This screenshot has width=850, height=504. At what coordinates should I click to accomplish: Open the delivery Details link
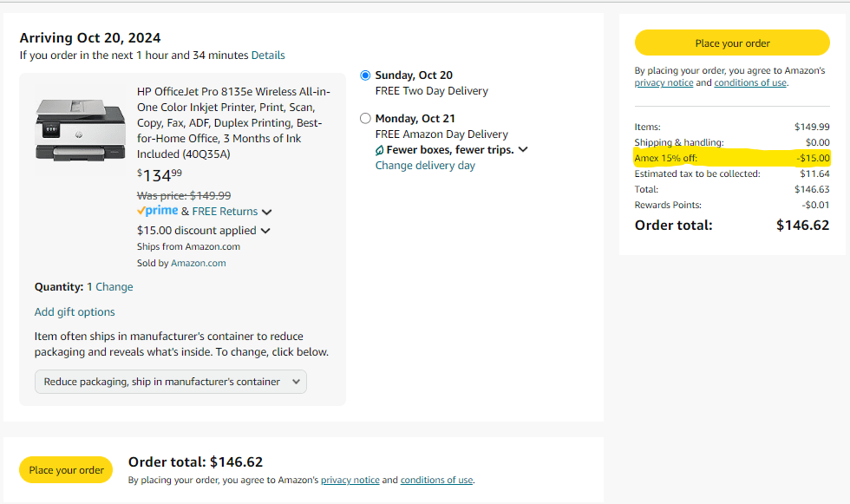(x=268, y=56)
